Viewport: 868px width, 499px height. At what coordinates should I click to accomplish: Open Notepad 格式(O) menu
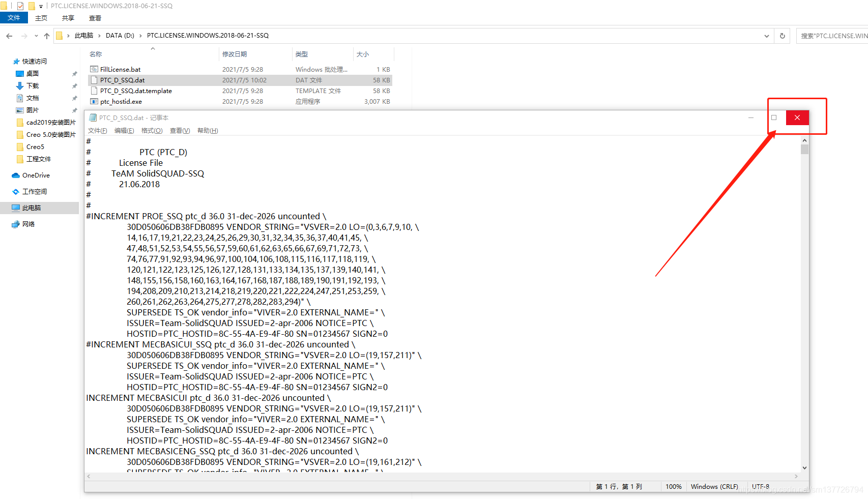tap(152, 131)
